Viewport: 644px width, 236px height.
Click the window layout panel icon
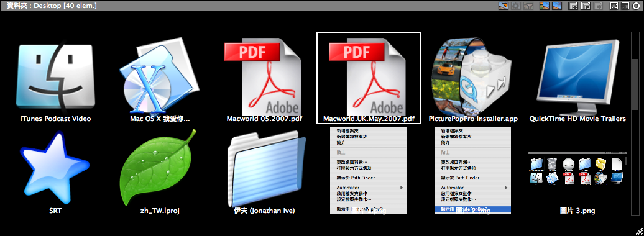(625, 6)
